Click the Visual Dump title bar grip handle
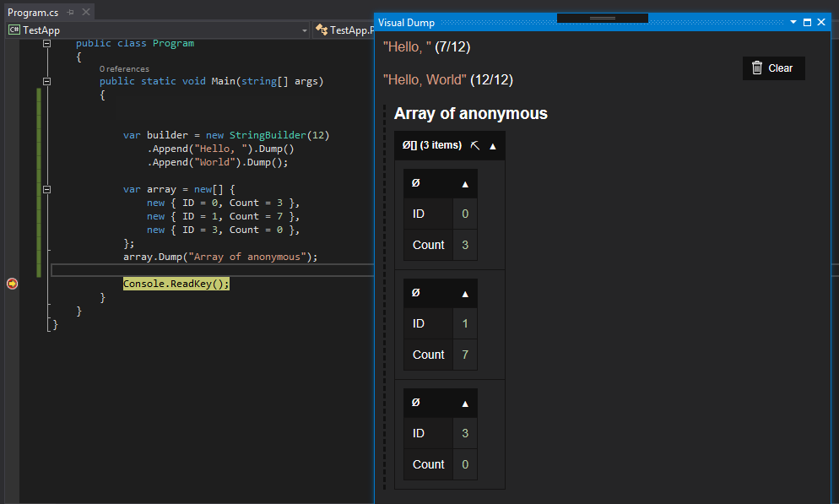 click(x=603, y=19)
